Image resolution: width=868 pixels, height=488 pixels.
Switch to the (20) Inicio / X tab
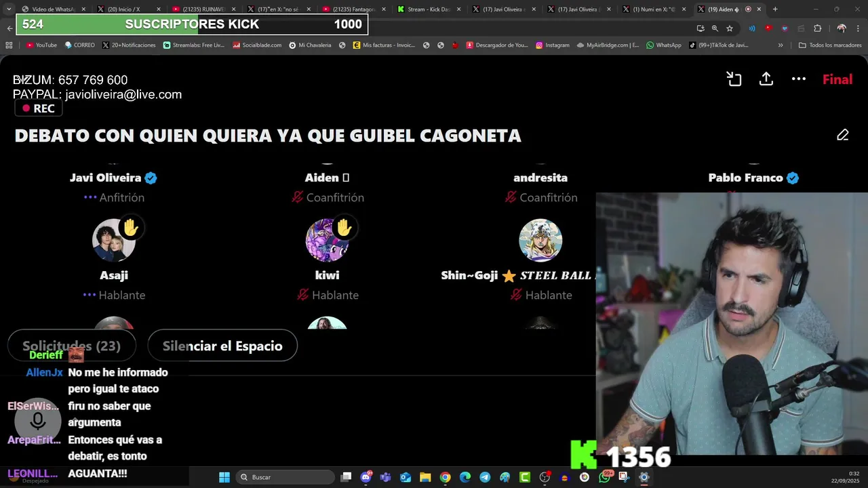pyautogui.click(x=127, y=9)
